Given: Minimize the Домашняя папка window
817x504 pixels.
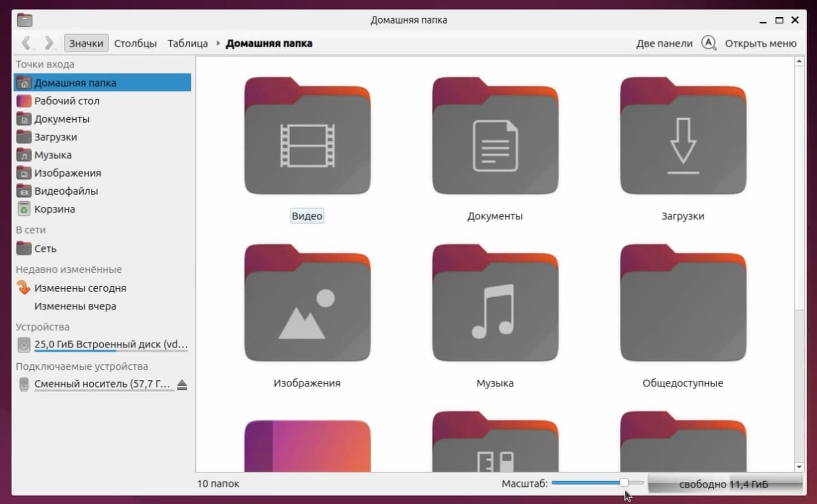Looking at the screenshot, I should coord(763,21).
